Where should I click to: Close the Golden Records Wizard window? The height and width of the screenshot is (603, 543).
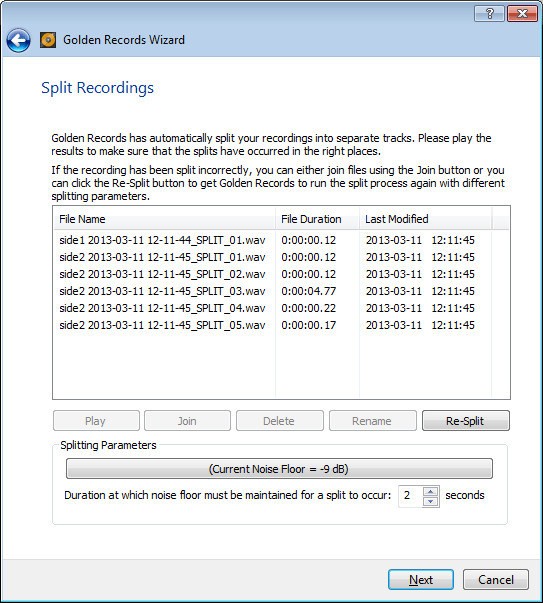522,14
